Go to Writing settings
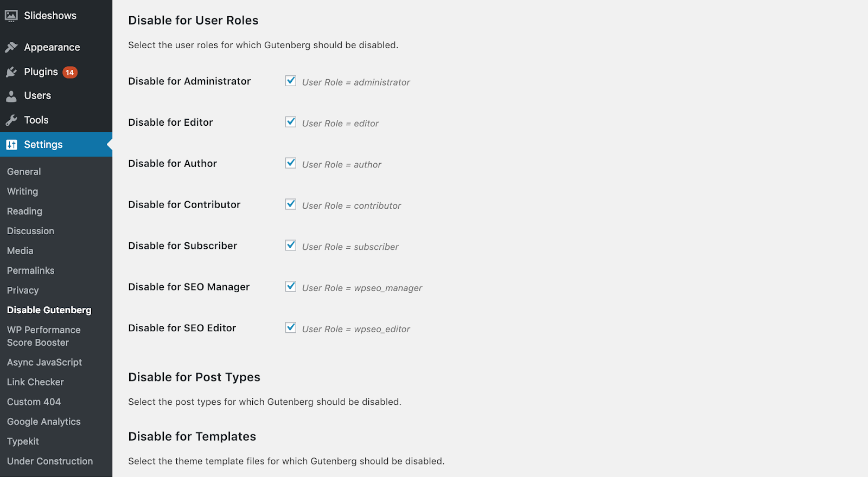This screenshot has height=477, width=868. pos(23,191)
